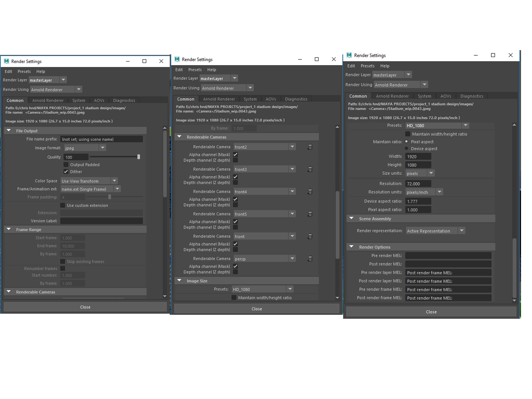Open the Resolution units dropdown
The image size is (532, 399).
pos(424,192)
